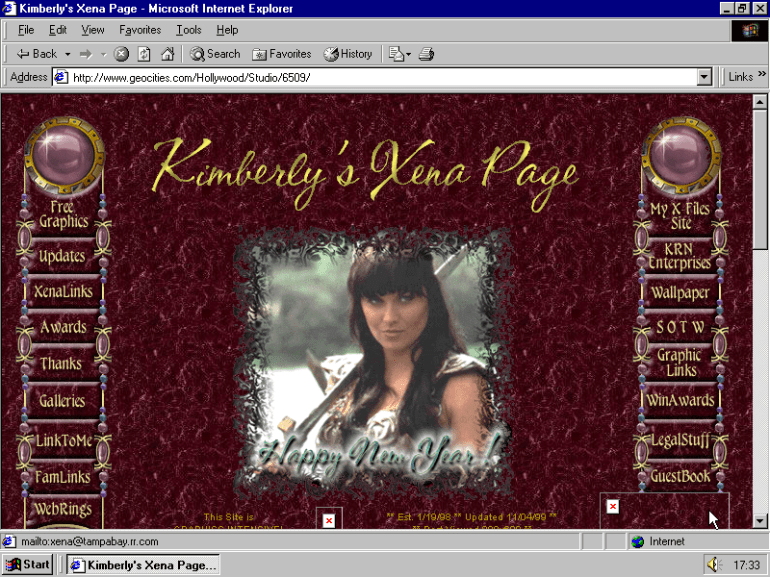Click the scrollbar up arrow
The width and height of the screenshot is (770, 577).
760,102
